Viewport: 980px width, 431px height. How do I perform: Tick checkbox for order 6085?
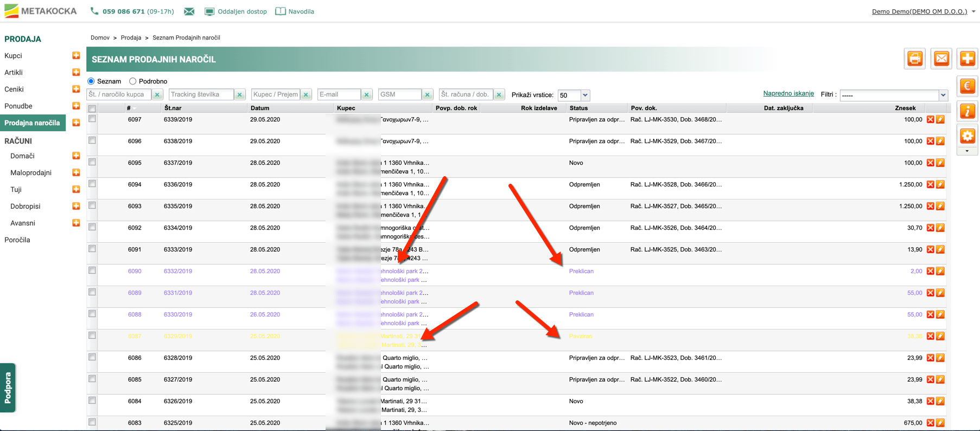92,379
